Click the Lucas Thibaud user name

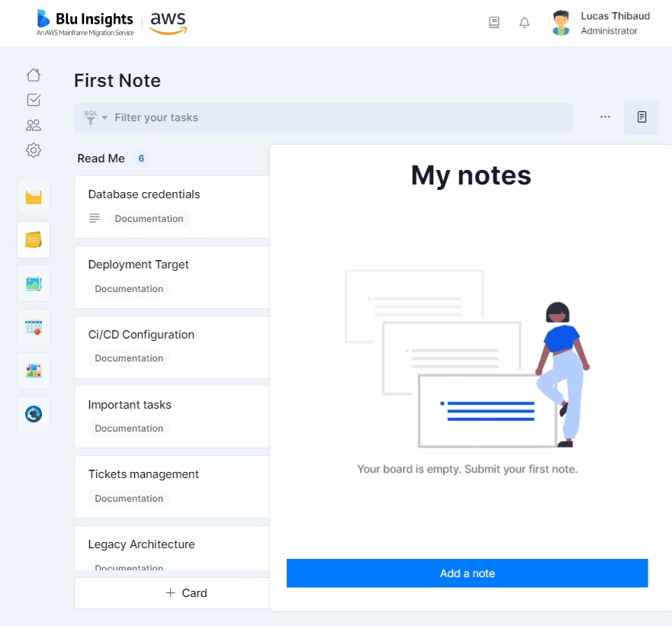pos(615,16)
